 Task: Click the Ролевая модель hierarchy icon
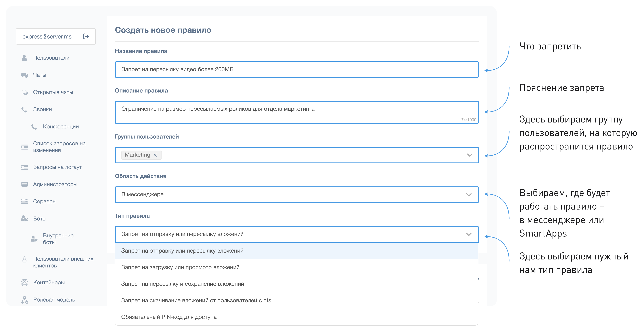point(24,300)
